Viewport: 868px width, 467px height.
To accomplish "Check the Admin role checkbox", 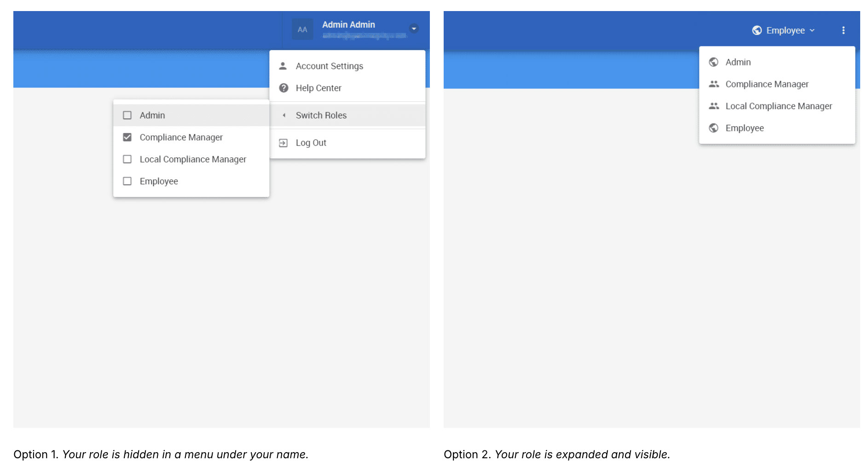I will point(127,115).
